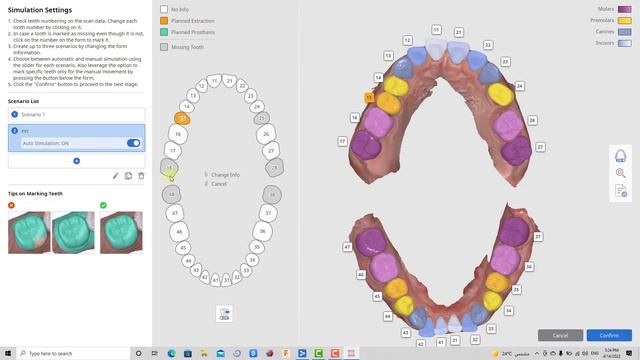
Task: Select the second scenario row in the list
Action: coord(76,138)
